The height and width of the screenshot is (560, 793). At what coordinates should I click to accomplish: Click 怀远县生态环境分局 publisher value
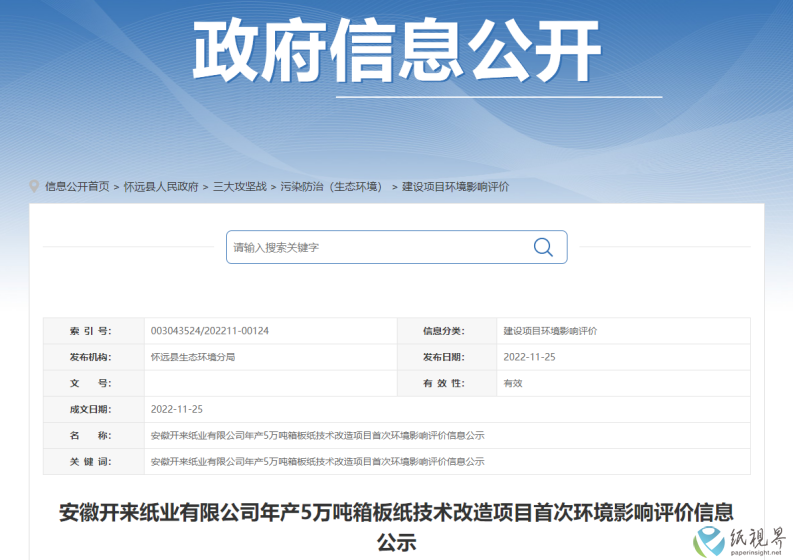(x=193, y=357)
